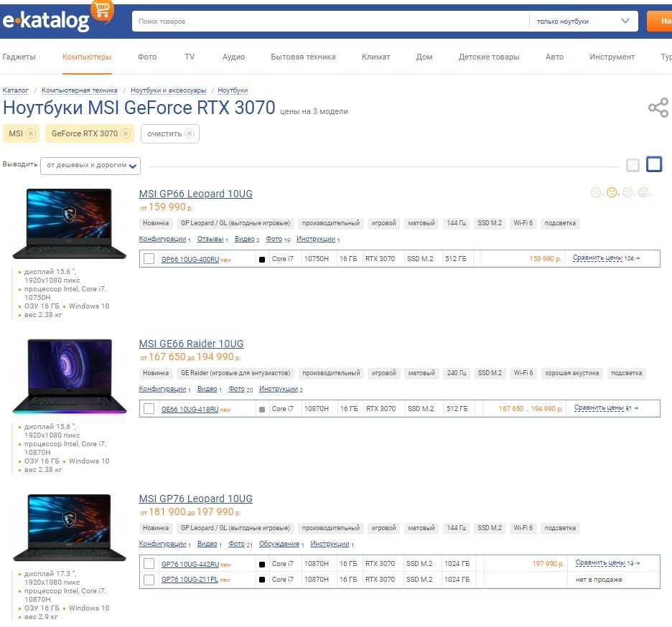The image size is (672, 627).
Task: Open the TV category tab
Action: tap(190, 57)
